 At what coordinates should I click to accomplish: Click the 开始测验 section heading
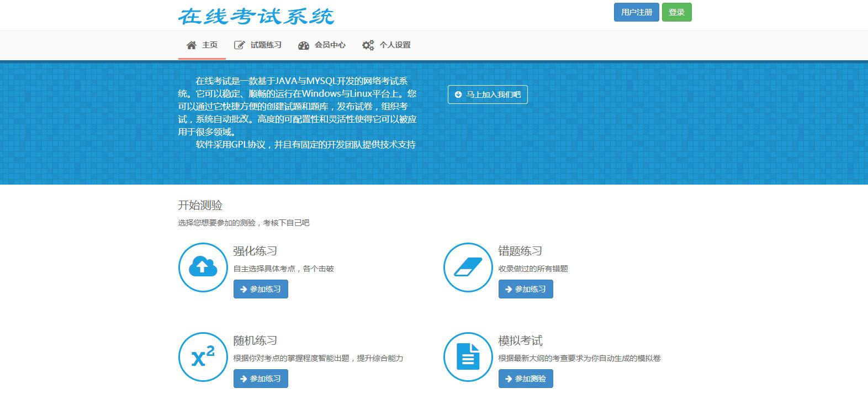pyautogui.click(x=200, y=206)
